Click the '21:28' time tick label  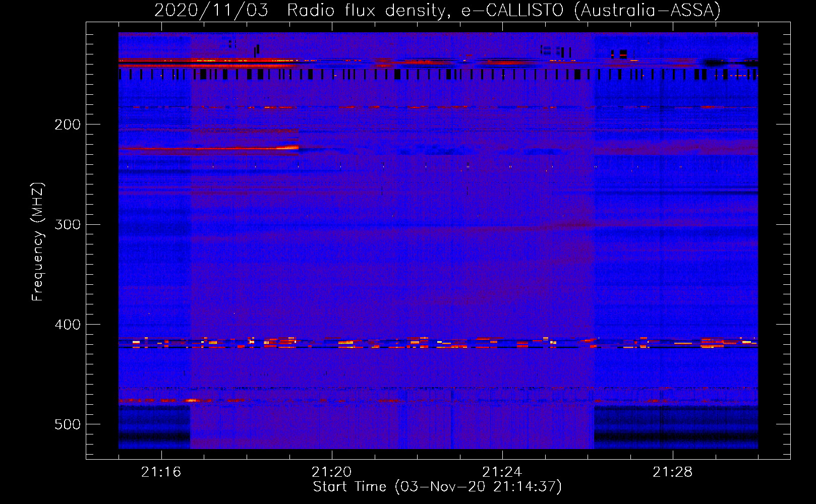672,472
